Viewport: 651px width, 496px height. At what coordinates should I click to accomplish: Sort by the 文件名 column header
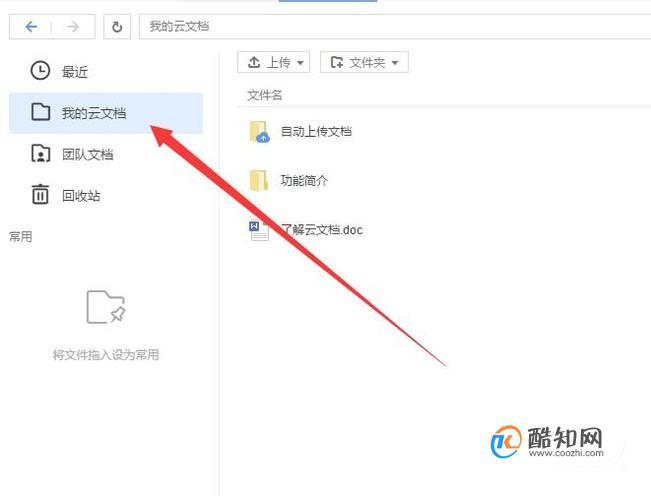click(x=265, y=95)
